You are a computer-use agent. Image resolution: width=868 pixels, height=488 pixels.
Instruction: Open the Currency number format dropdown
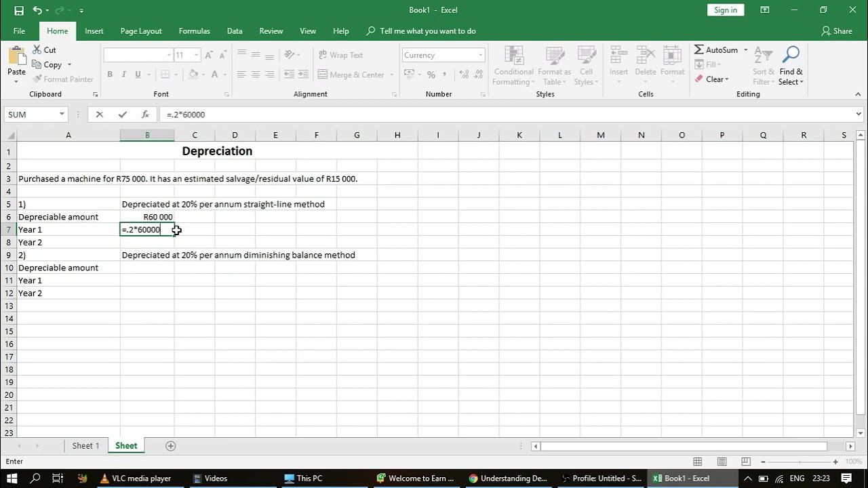480,55
